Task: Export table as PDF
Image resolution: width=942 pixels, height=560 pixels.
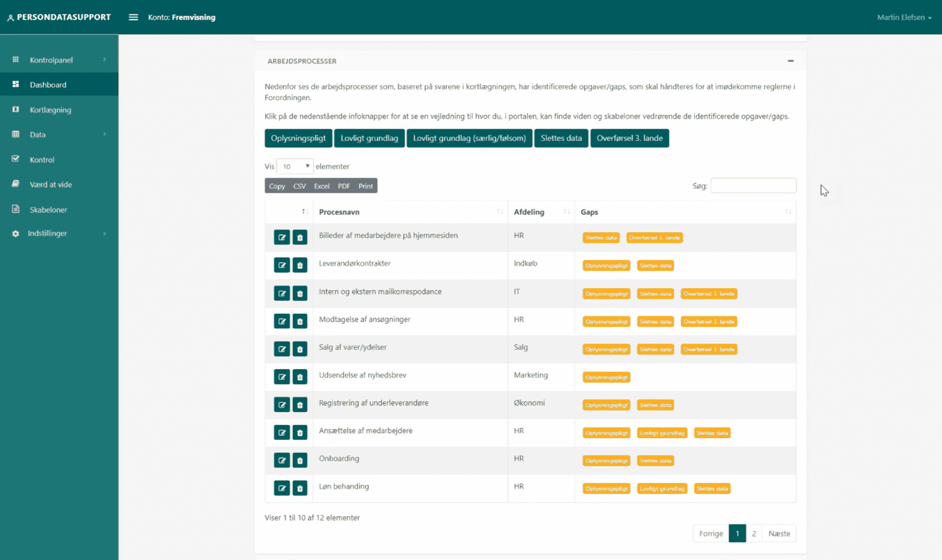Action: pos(344,186)
